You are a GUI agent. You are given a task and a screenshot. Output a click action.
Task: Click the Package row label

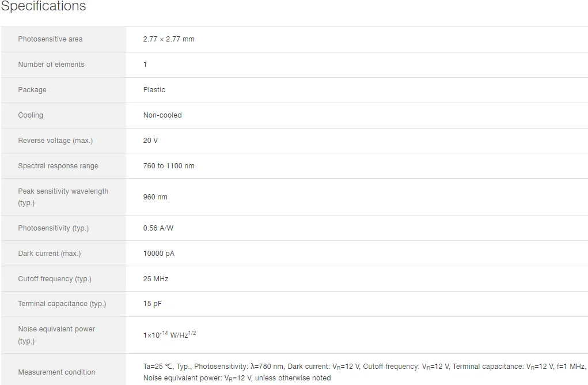pos(32,90)
